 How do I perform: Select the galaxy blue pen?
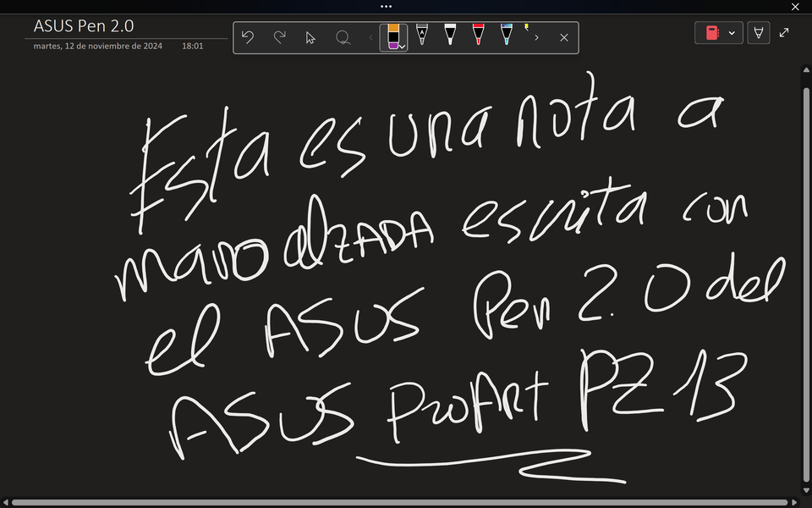point(507,35)
